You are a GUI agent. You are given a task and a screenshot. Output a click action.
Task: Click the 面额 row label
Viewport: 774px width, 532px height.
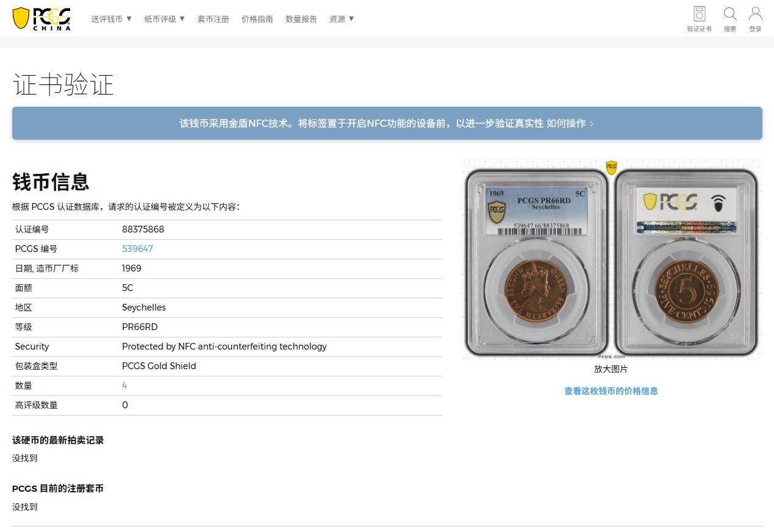click(x=24, y=288)
